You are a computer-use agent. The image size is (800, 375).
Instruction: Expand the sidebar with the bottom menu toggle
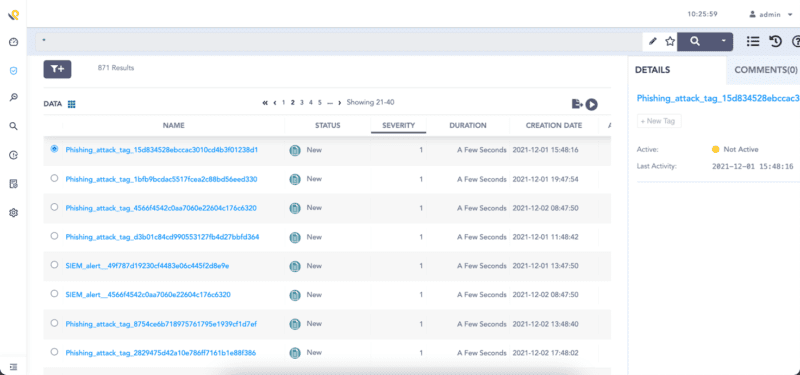[x=14, y=367]
